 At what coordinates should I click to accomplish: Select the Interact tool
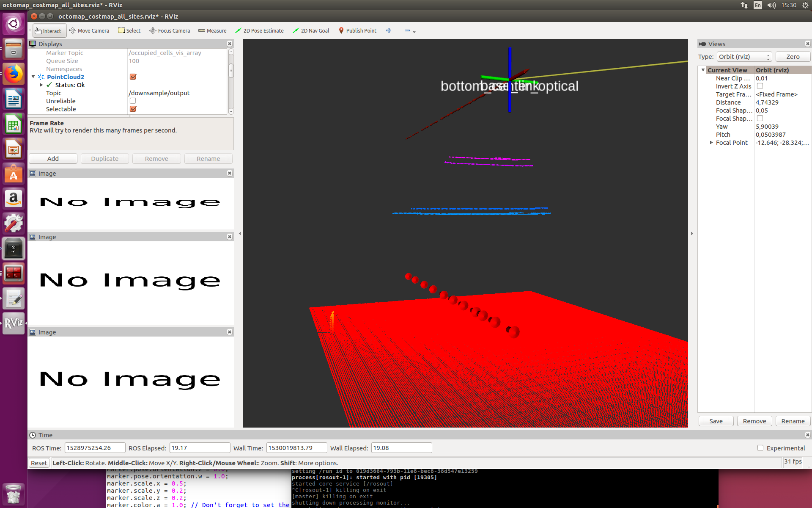(x=49, y=30)
